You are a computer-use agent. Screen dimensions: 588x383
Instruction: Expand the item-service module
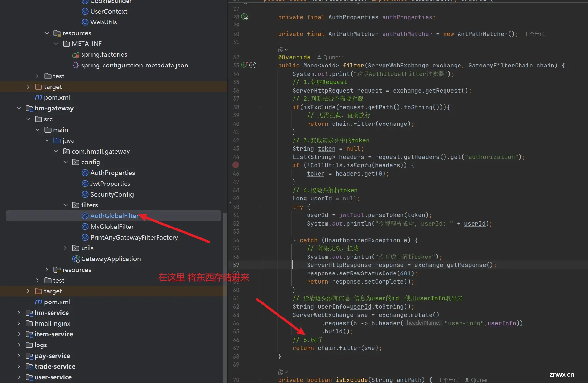pos(19,334)
